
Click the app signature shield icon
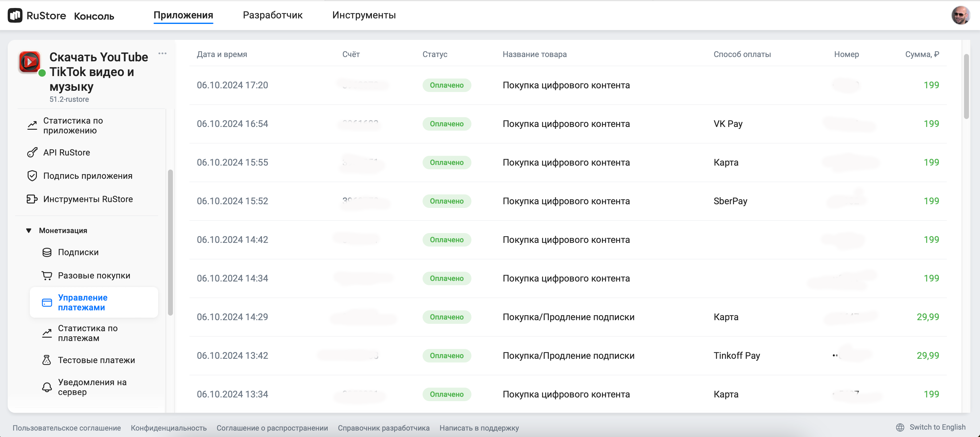[x=32, y=175]
